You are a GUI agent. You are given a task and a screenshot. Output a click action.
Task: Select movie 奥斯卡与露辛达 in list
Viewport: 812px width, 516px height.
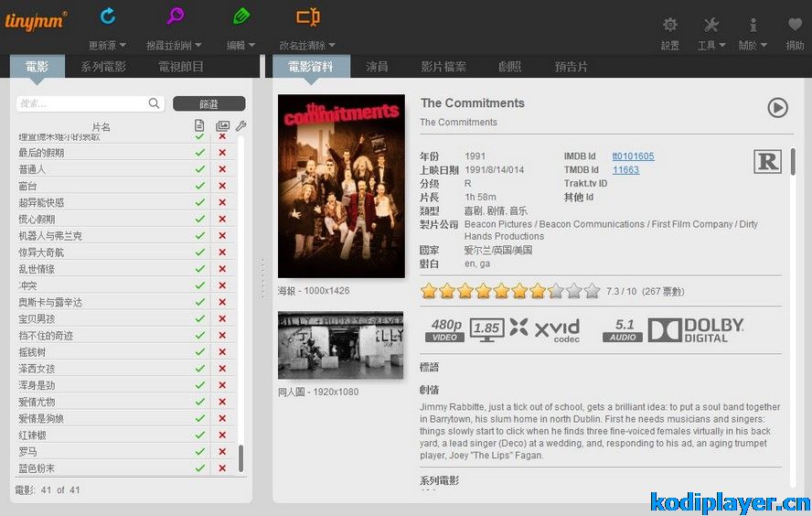(x=50, y=302)
